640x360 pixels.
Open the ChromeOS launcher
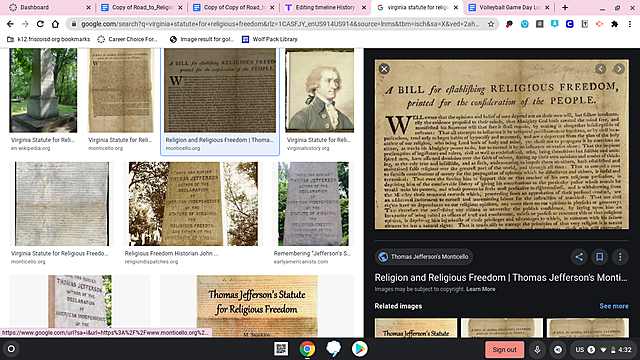(x=11, y=349)
